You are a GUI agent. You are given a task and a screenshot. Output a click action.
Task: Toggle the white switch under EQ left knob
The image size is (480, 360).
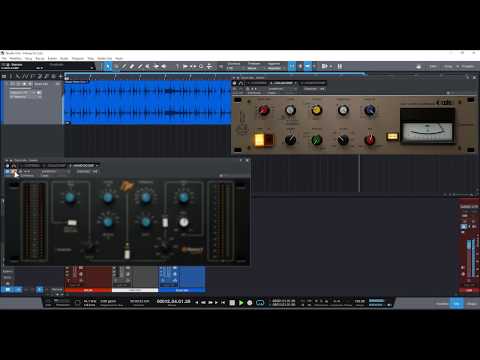(x=72, y=222)
